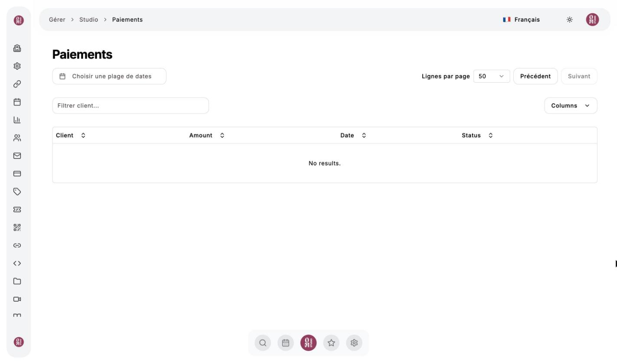Go to Gérer in the breadcrumb

pos(57,19)
